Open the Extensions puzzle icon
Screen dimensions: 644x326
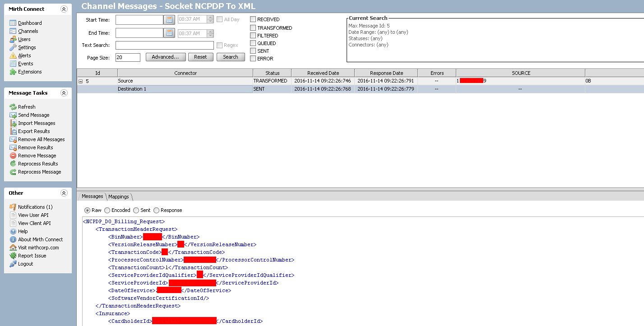13,72
